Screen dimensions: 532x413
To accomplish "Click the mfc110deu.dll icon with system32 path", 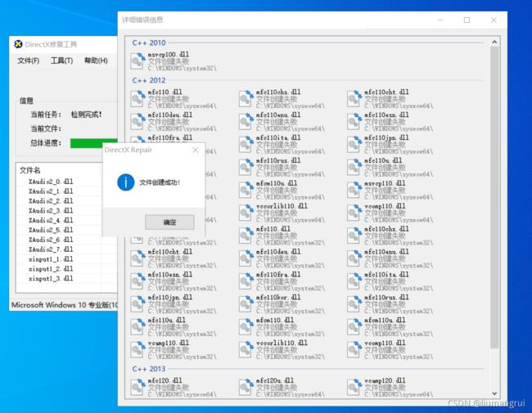I will point(246,258).
